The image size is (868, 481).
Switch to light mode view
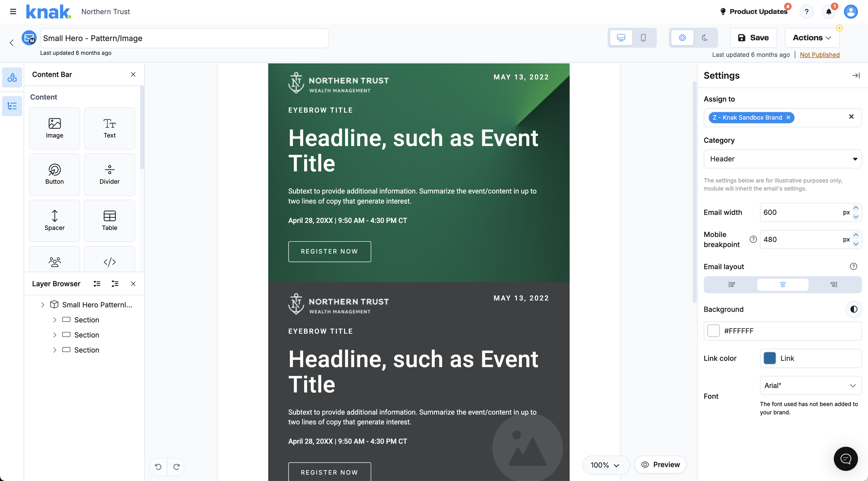pyautogui.click(x=682, y=38)
